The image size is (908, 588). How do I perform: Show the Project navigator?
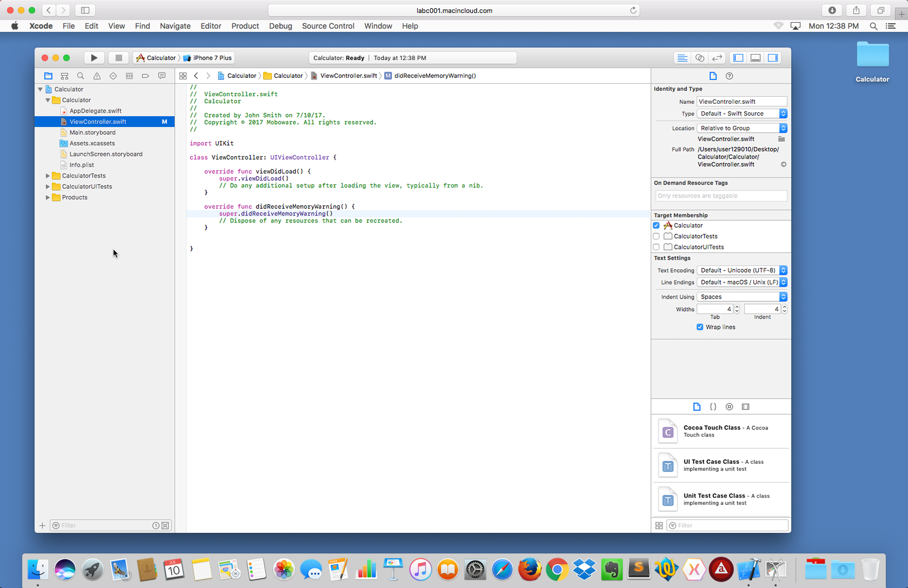(x=48, y=76)
